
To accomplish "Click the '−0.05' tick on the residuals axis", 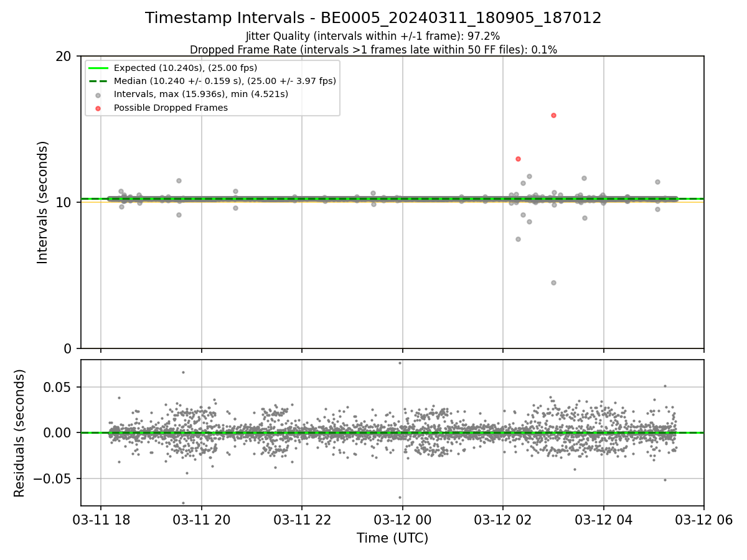I will click(54, 478).
